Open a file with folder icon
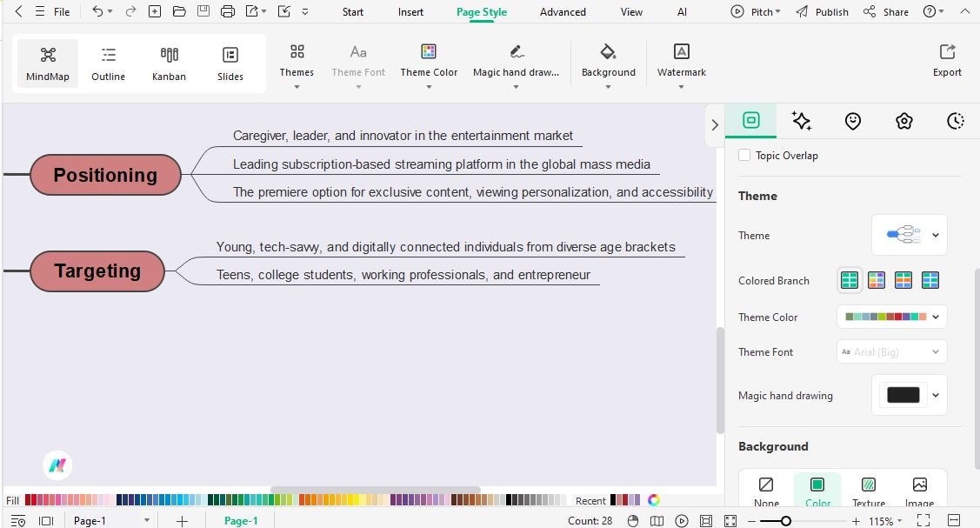The image size is (980, 528). pyautogui.click(x=179, y=11)
